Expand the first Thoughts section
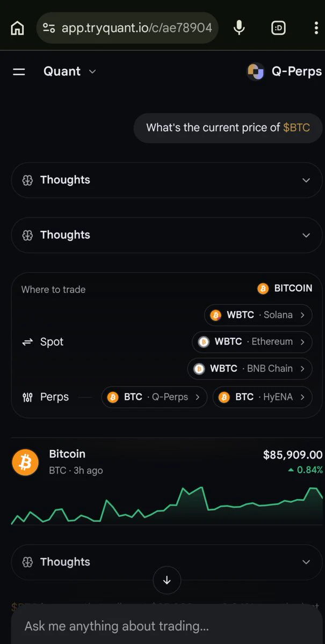Viewport: 325px width, 644px height. pos(167,180)
